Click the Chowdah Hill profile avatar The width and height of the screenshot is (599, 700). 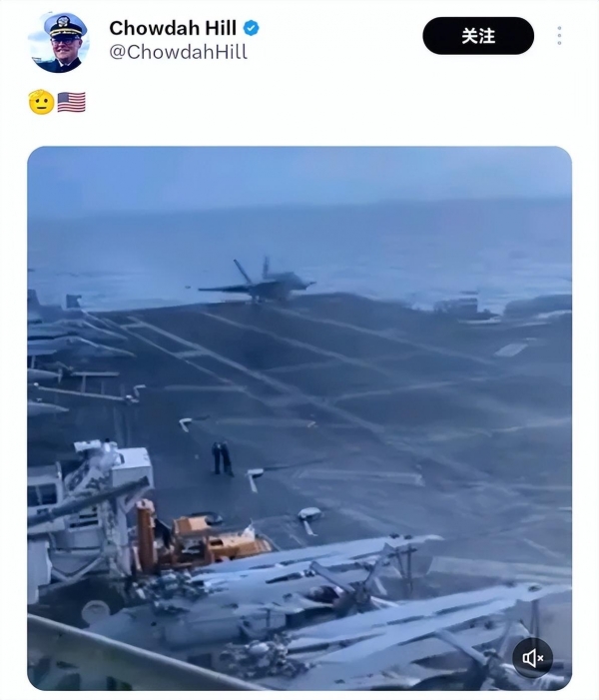pos(58,42)
